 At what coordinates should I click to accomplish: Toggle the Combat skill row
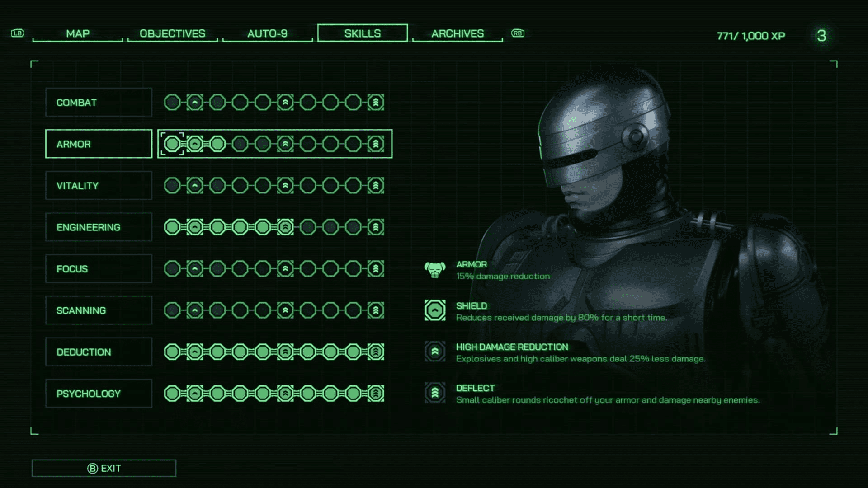(99, 103)
